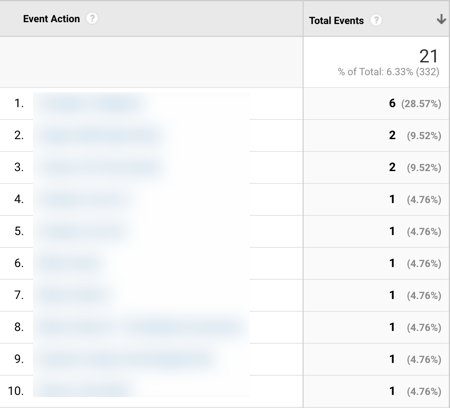Select the 6 (28.57%) total events cell
Image resolution: width=450 pixels, height=408 pixels.
(x=376, y=103)
